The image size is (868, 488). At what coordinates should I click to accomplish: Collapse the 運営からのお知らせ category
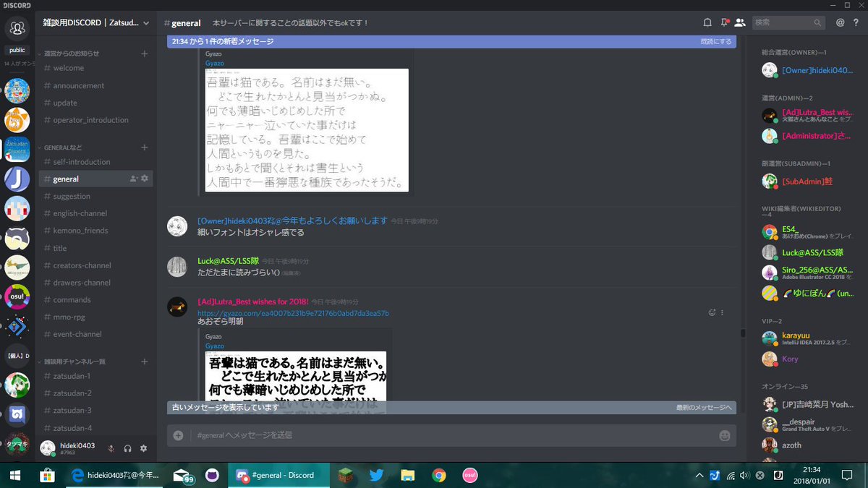point(71,53)
